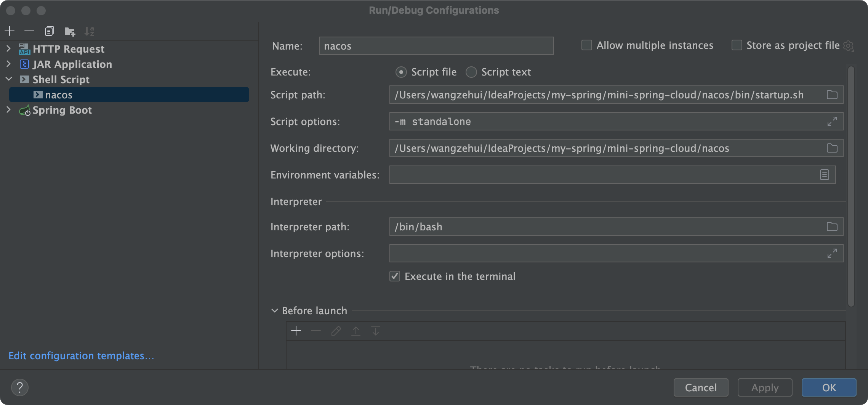Expand the HTTP Request configuration group
This screenshot has height=405, width=868.
pyautogui.click(x=8, y=49)
